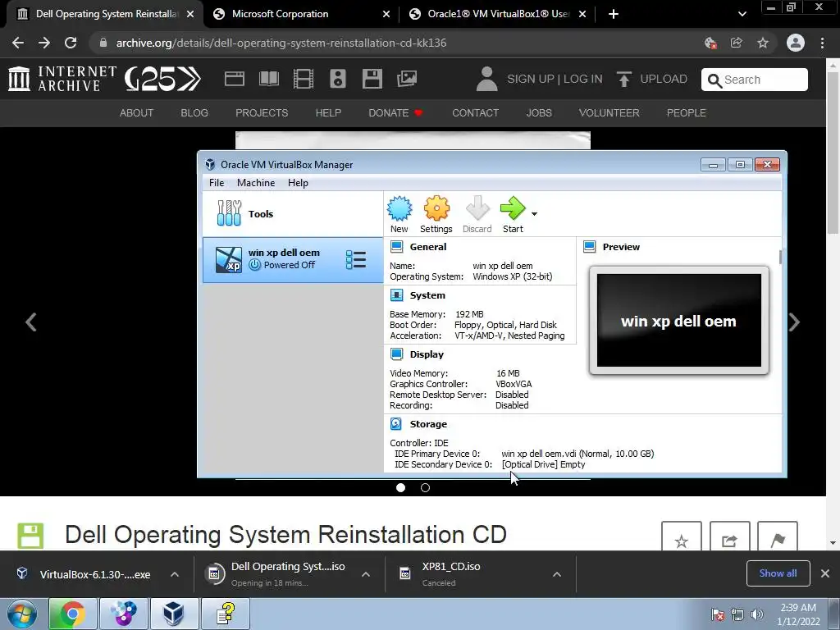The width and height of the screenshot is (840, 630).
Task: Click the Storage section icon
Action: tap(396, 424)
